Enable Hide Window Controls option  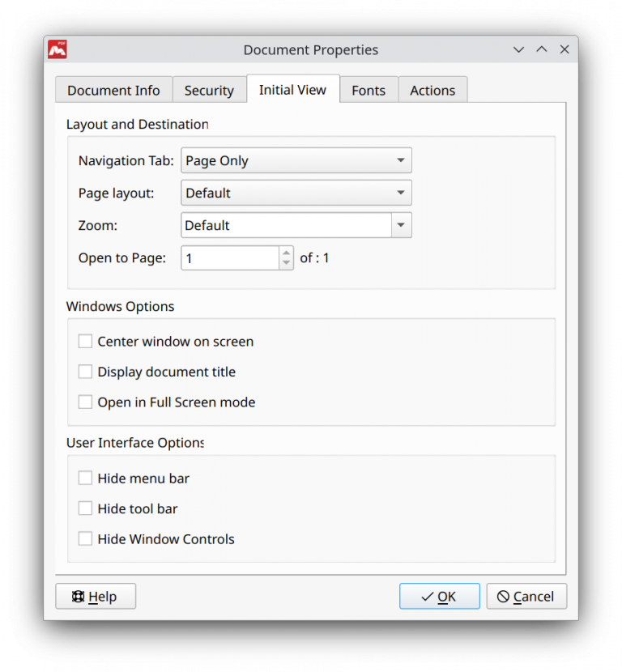[85, 539]
